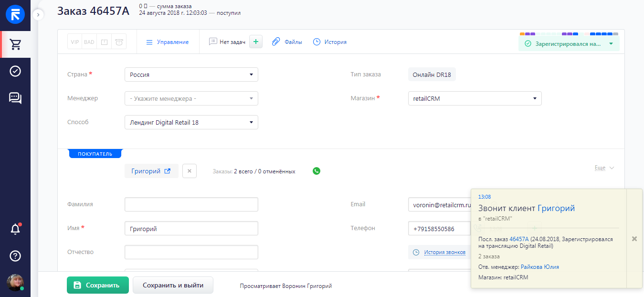The image size is (644, 297).
Task: Add a new task with plus button
Action: (256, 42)
